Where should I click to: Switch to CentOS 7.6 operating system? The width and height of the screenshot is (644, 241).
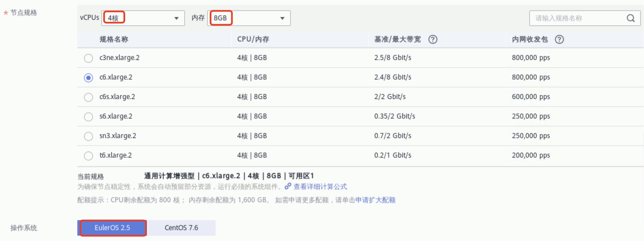pyautogui.click(x=181, y=228)
